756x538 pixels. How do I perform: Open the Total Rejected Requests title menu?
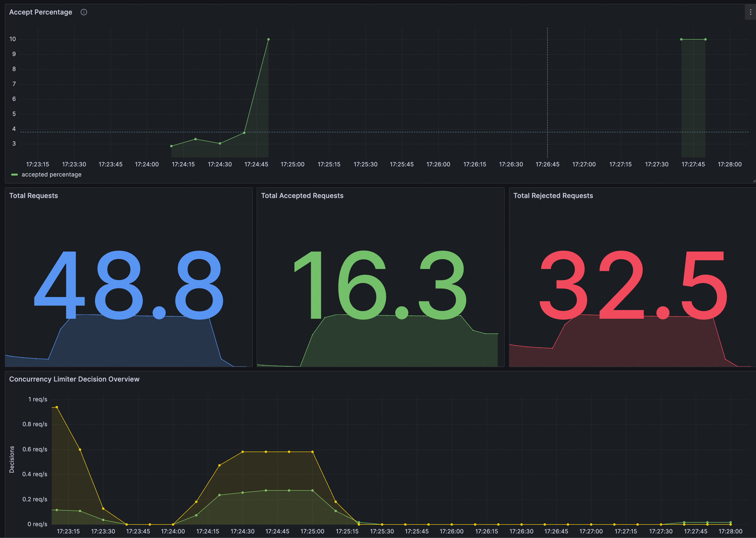(x=553, y=196)
